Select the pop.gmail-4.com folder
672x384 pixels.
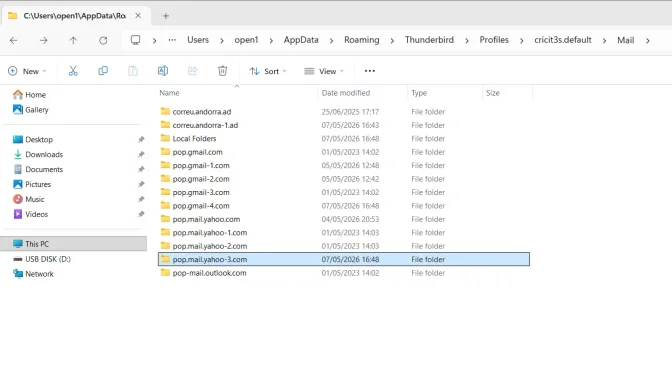[344, 206]
